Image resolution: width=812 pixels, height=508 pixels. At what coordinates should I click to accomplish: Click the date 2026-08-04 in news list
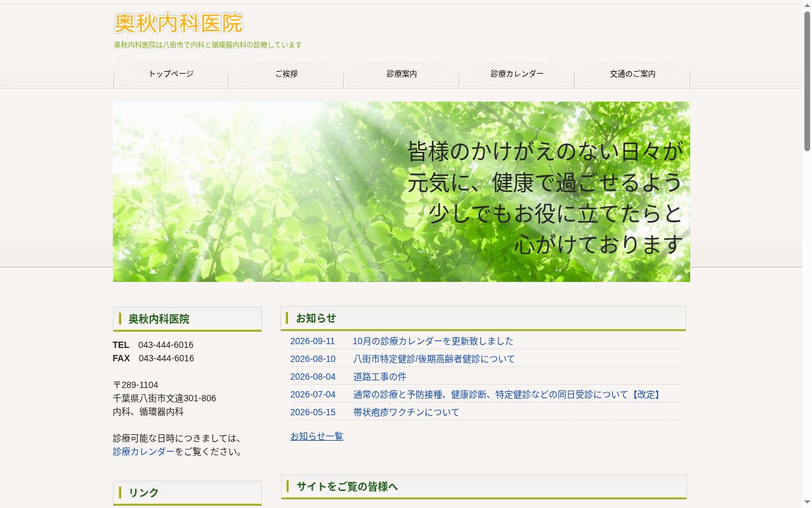(313, 377)
